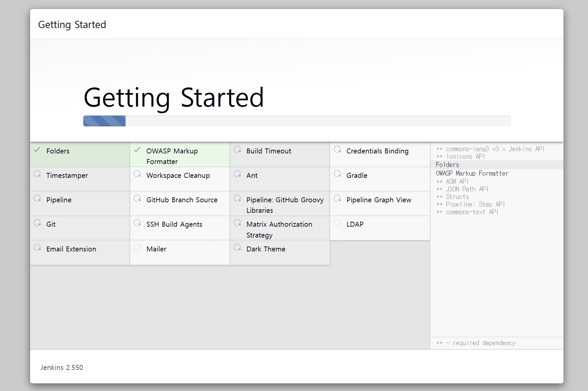This screenshot has height=391, width=588.
Task: Click the large Getting Started heading
Action: pos(174,98)
